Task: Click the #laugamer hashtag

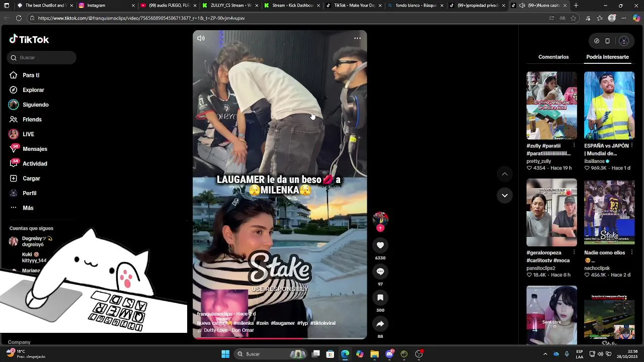Action: pyautogui.click(x=283, y=323)
